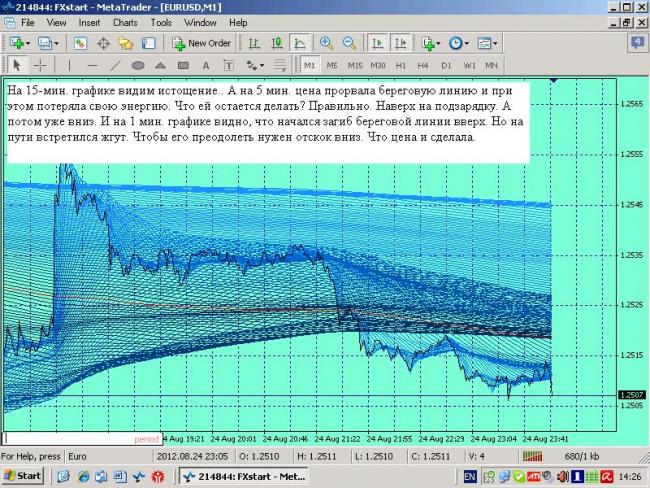Select the Trendline drawing tool
This screenshot has width=650, height=488.
(x=115, y=66)
